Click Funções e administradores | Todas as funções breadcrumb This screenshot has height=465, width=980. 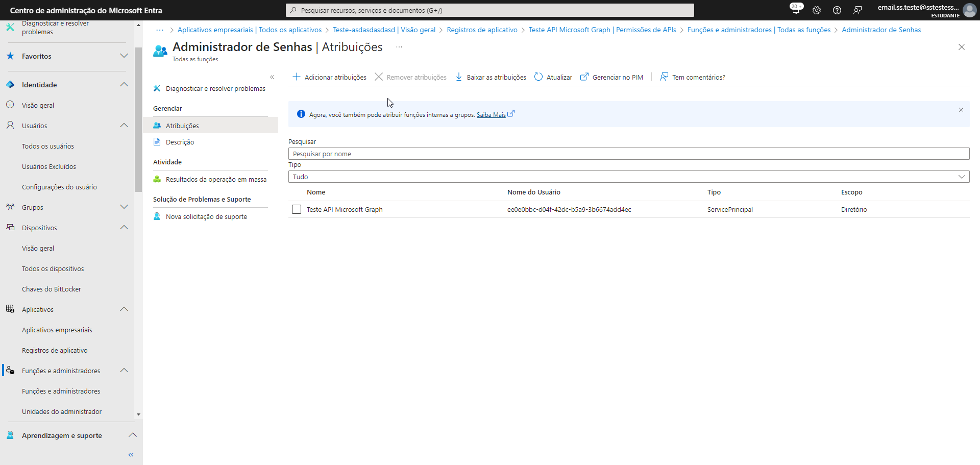click(x=759, y=30)
